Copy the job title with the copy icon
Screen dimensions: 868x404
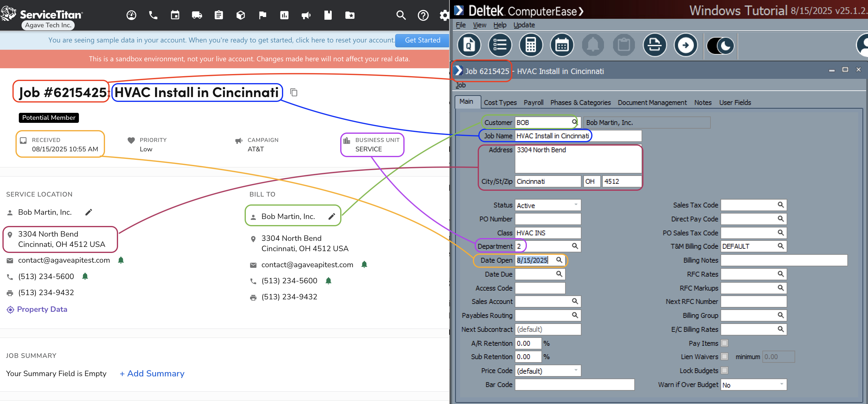293,92
